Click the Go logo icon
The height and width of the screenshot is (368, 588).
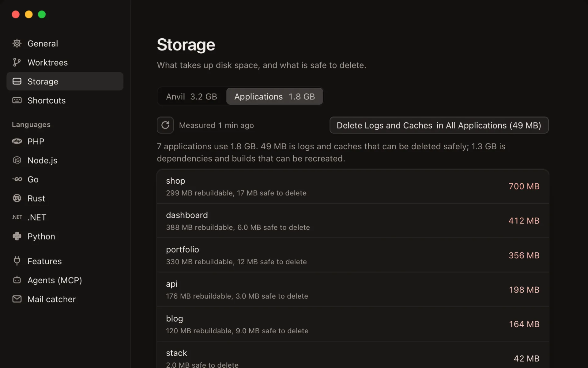pyautogui.click(x=17, y=179)
